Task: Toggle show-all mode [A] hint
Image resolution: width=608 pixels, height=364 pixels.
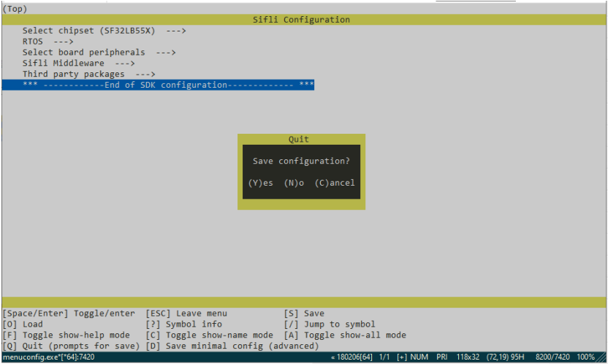Action: pyautogui.click(x=345, y=335)
